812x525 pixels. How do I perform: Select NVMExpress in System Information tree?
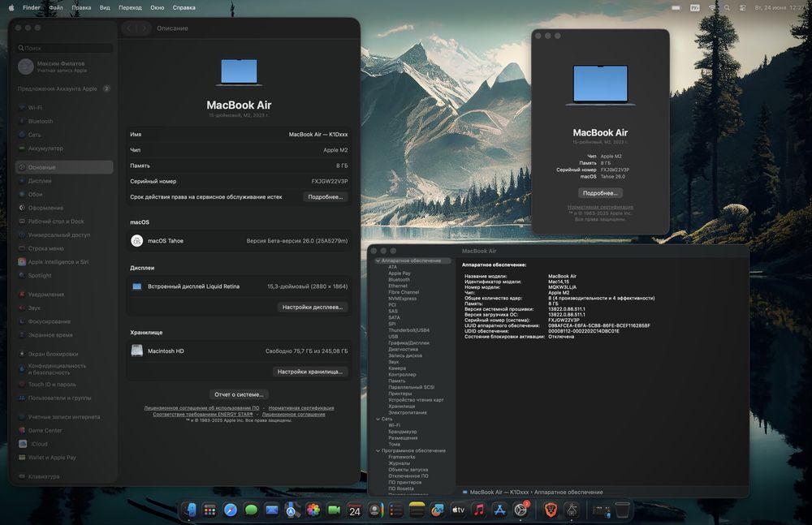coord(403,299)
